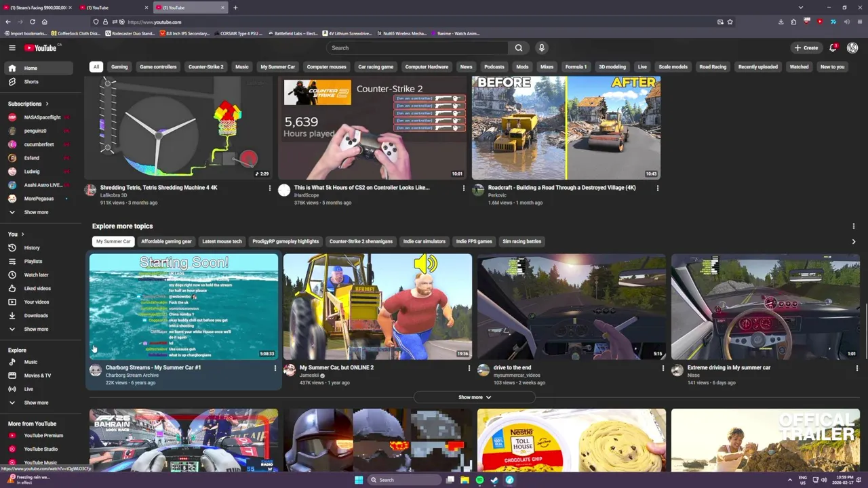This screenshot has width=868, height=488.
Task: Click the browser address bar
Action: [407, 22]
